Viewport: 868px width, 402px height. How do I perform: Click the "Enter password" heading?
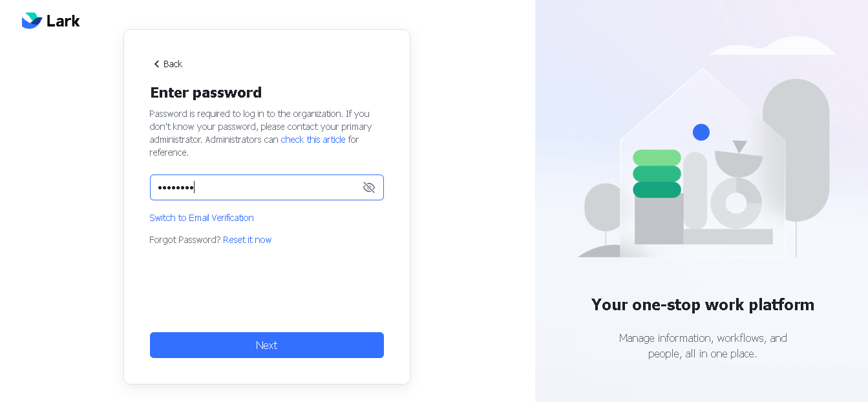pyautogui.click(x=206, y=92)
